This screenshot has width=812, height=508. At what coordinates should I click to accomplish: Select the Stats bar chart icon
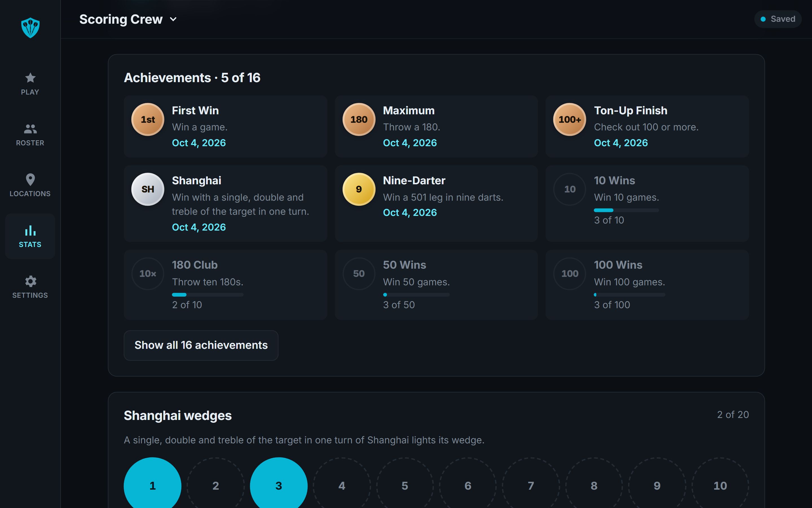30,231
